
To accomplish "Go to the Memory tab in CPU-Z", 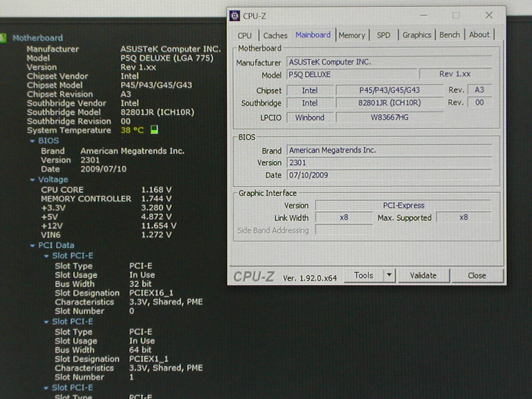I will coord(352,35).
